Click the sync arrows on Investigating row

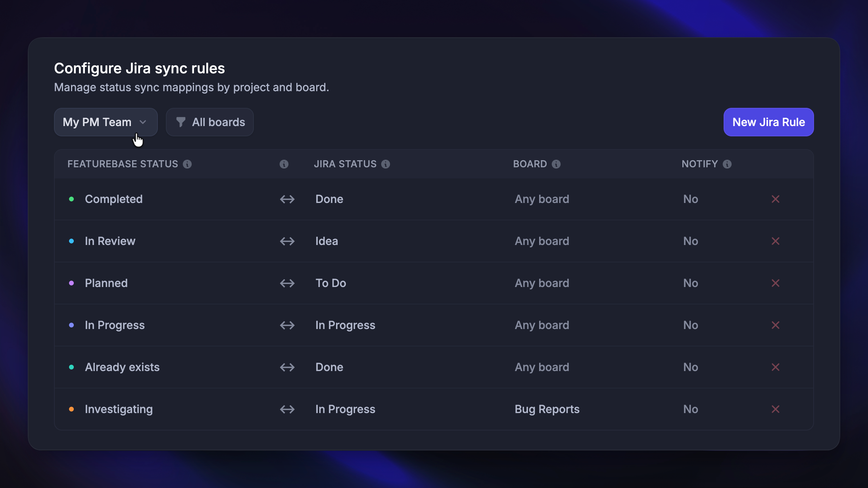coord(287,409)
